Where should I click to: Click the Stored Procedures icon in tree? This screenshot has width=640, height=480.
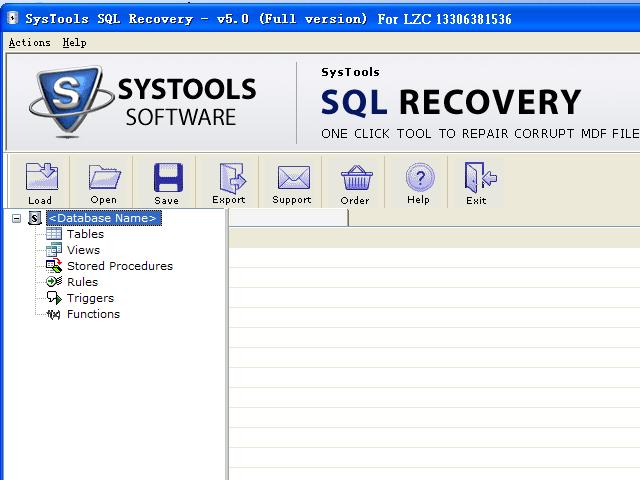[x=54, y=266]
